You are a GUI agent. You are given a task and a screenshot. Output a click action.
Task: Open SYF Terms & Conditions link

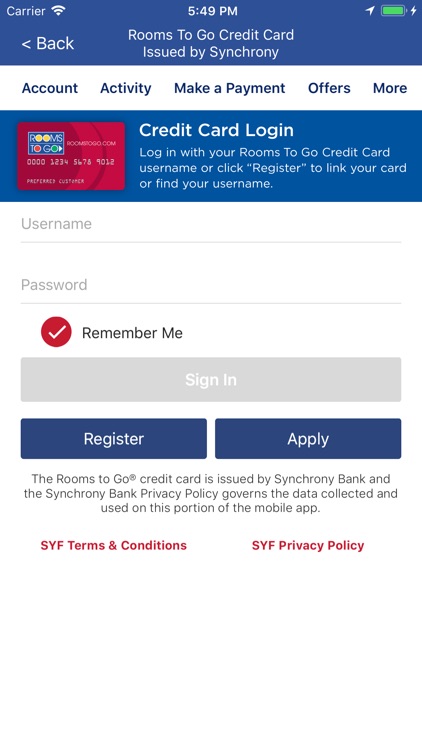point(114,545)
